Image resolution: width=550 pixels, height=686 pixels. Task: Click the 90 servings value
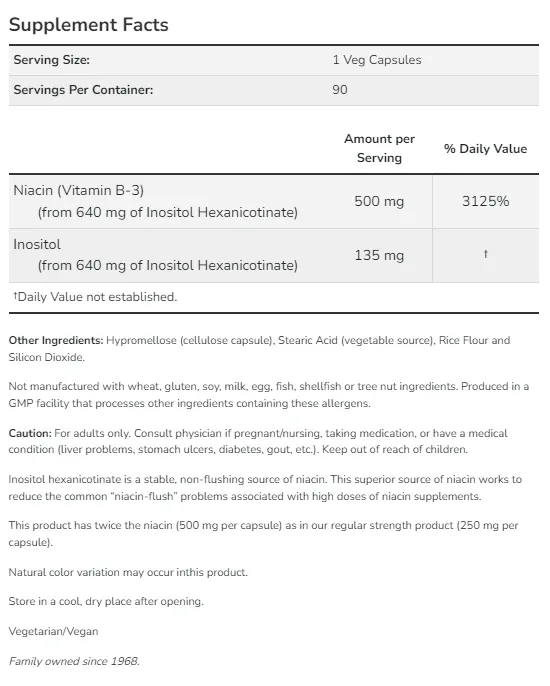pyautogui.click(x=340, y=90)
